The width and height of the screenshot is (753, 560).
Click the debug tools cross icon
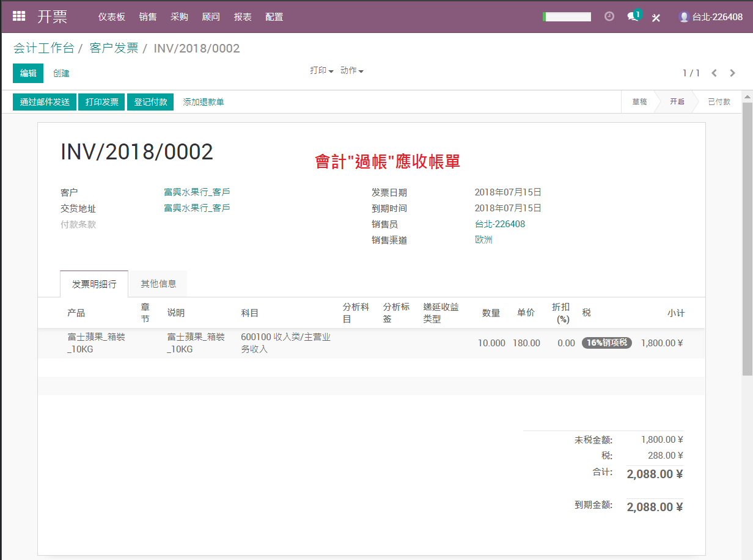(656, 17)
